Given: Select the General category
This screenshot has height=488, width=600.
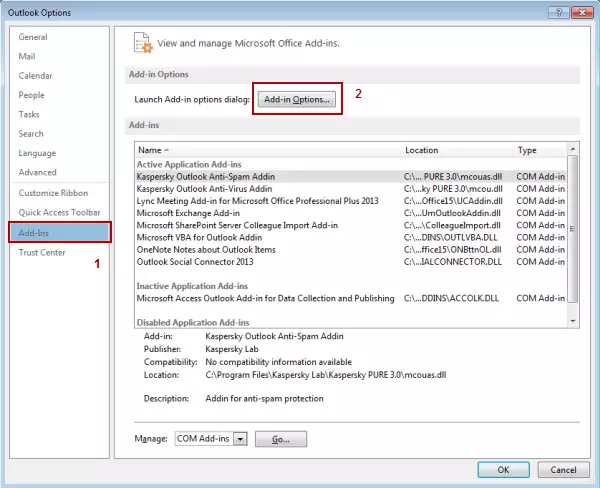Looking at the screenshot, I should point(35,37).
